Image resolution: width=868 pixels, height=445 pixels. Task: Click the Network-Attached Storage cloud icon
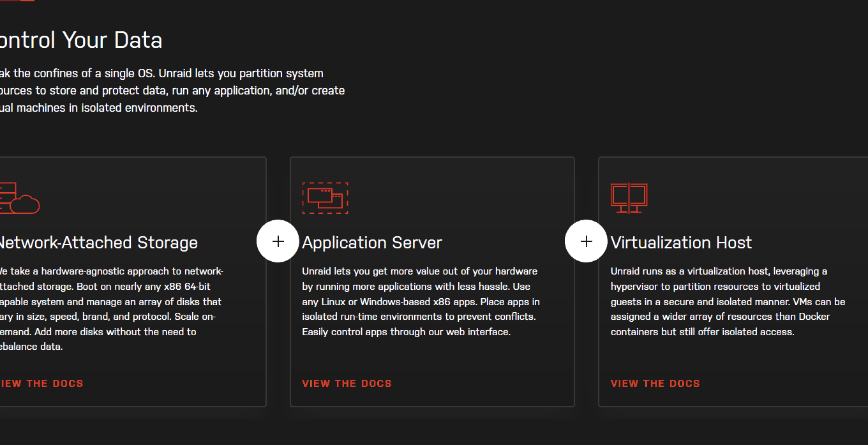tap(19, 198)
